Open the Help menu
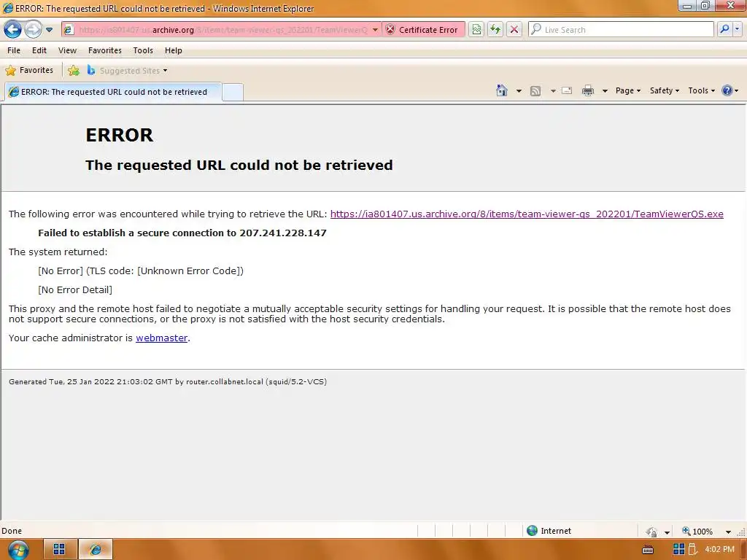This screenshot has height=560, width=747. pyautogui.click(x=174, y=50)
